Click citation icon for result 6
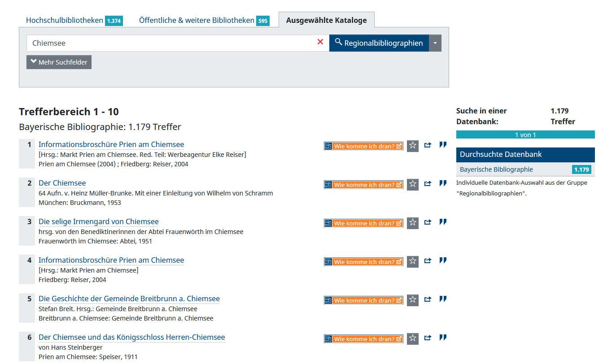The width and height of the screenshot is (603, 364). (443, 338)
